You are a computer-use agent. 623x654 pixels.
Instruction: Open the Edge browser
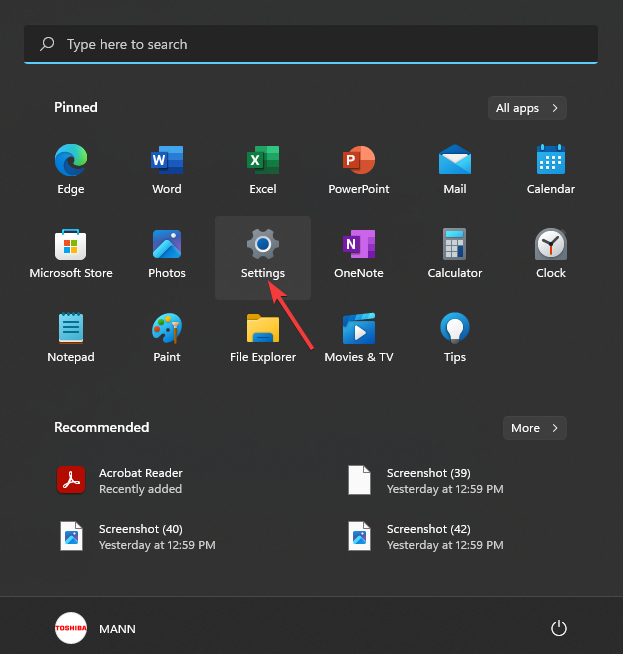click(71, 170)
